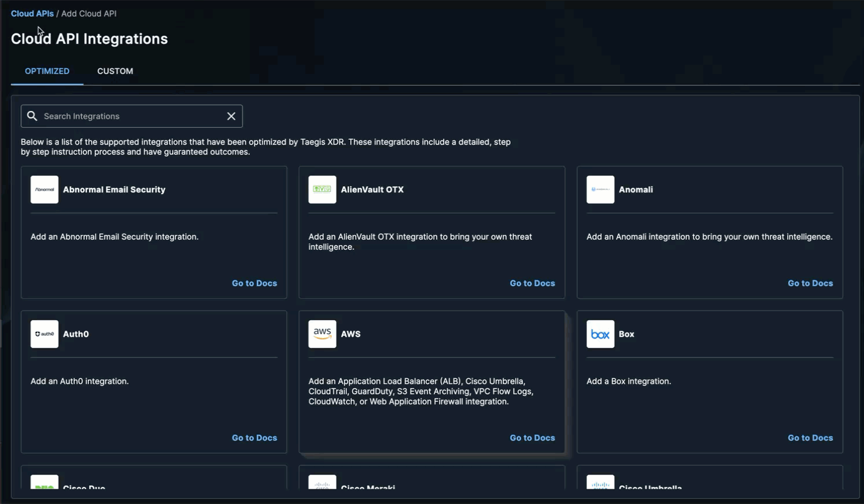This screenshot has height=504, width=864.
Task: Open Go to Docs for Box
Action: pyautogui.click(x=810, y=438)
